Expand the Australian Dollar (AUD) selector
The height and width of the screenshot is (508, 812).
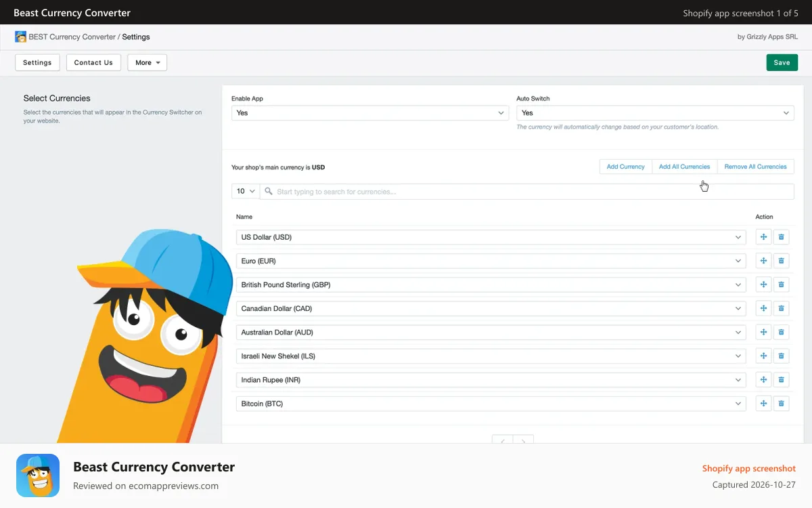[491, 332]
